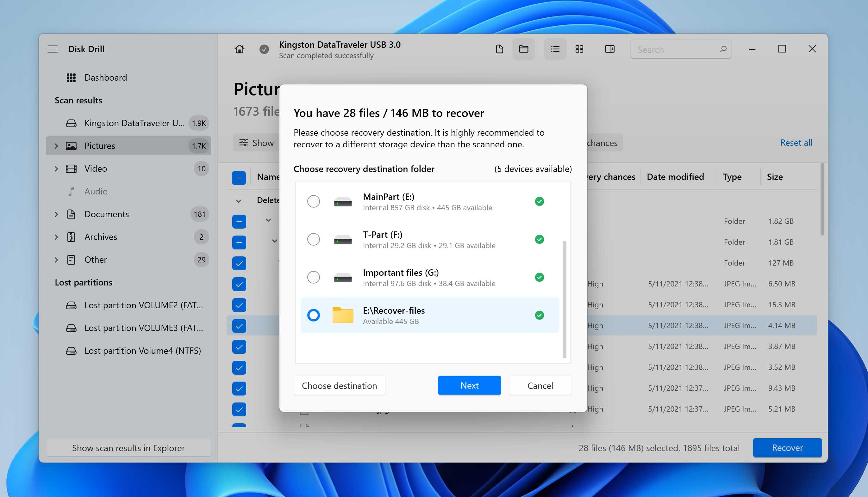Image resolution: width=868 pixels, height=497 pixels.
Task: Click Choose destination button
Action: tap(340, 385)
